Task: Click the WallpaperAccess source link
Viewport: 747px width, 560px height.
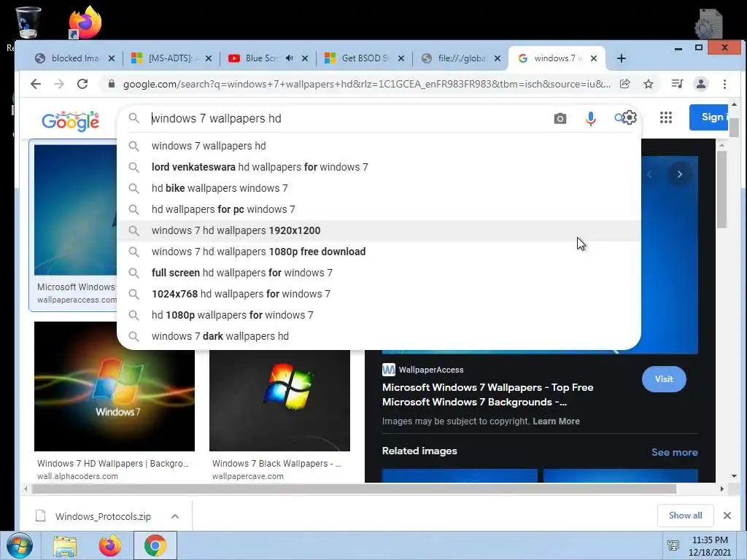Action: tap(423, 370)
